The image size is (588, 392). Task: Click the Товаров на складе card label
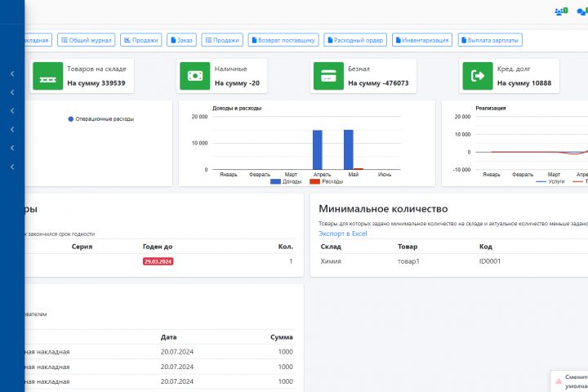coord(96,69)
